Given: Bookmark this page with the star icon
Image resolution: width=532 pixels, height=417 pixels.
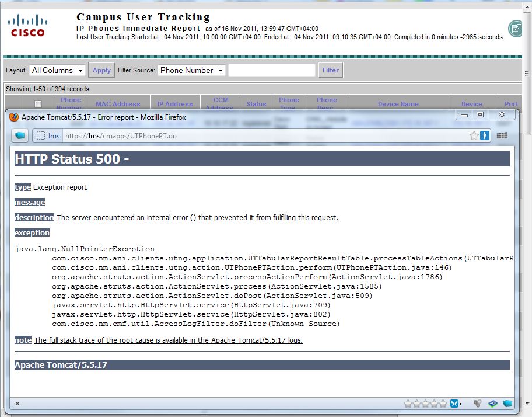Looking at the screenshot, I should click(474, 136).
